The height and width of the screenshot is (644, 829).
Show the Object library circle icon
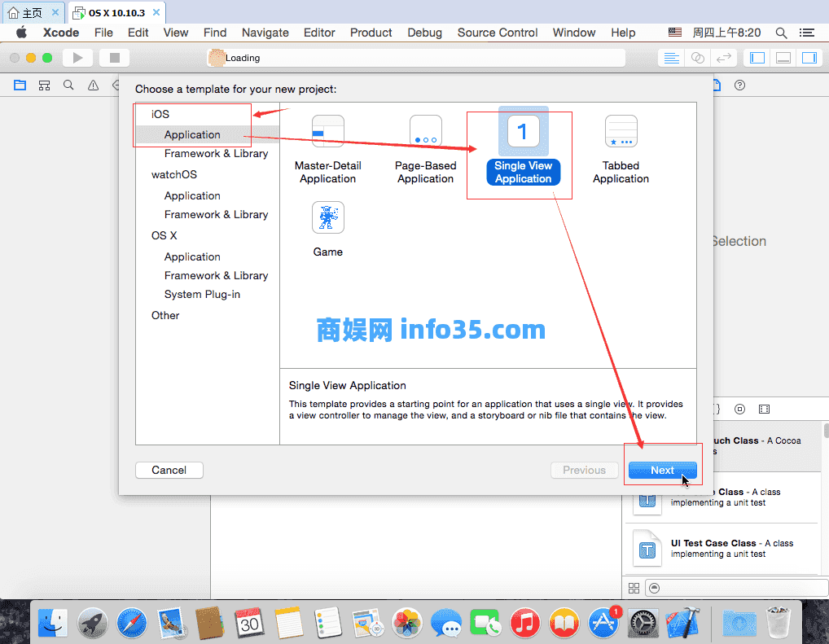(x=739, y=410)
